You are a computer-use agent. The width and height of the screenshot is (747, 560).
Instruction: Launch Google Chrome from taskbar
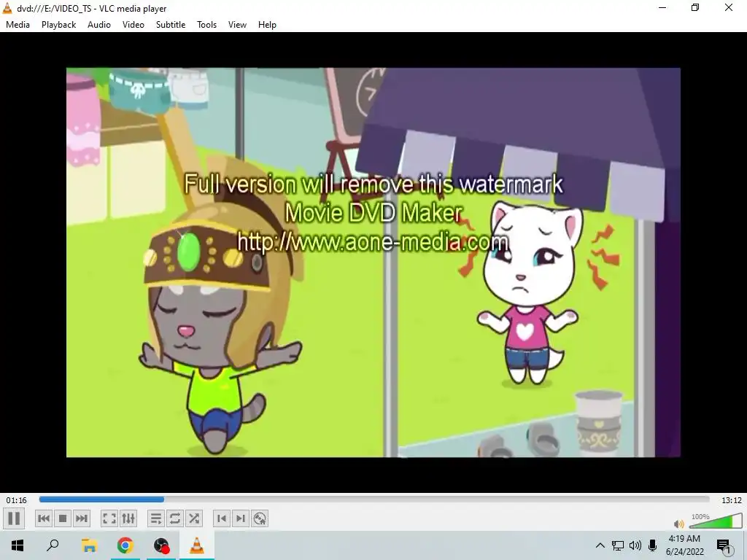(125, 545)
